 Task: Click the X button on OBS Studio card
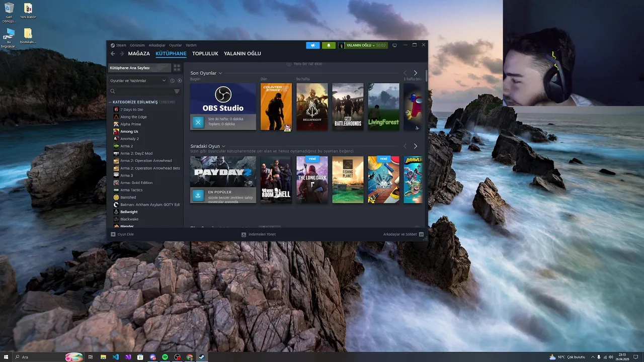tap(198, 122)
